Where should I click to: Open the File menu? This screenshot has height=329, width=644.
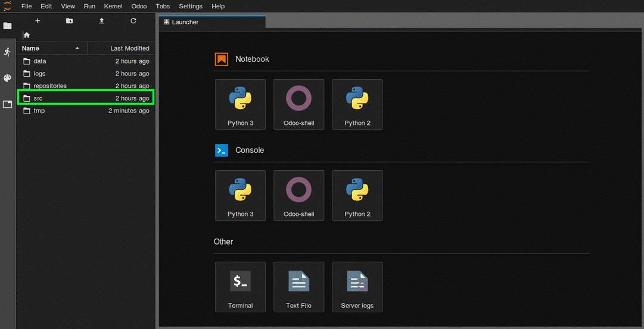[x=26, y=6]
